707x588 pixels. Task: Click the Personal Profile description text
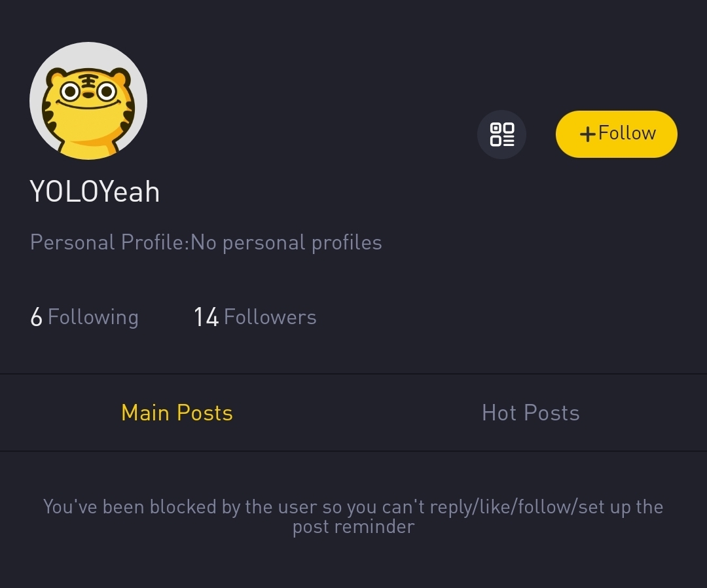[x=206, y=242]
